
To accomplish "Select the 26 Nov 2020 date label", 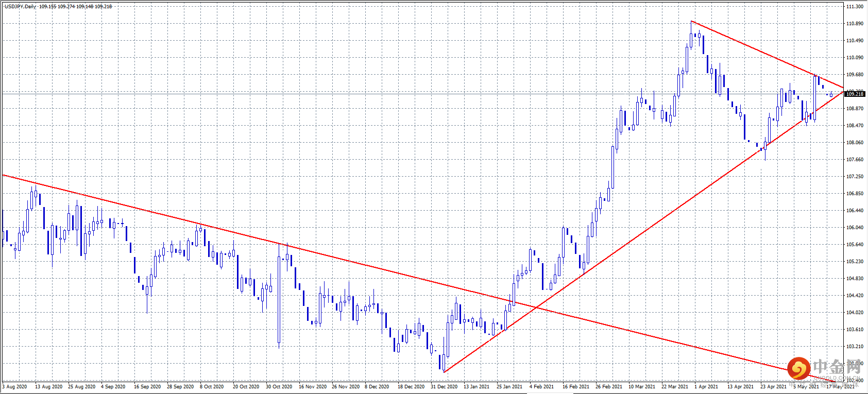I will [x=346, y=387].
